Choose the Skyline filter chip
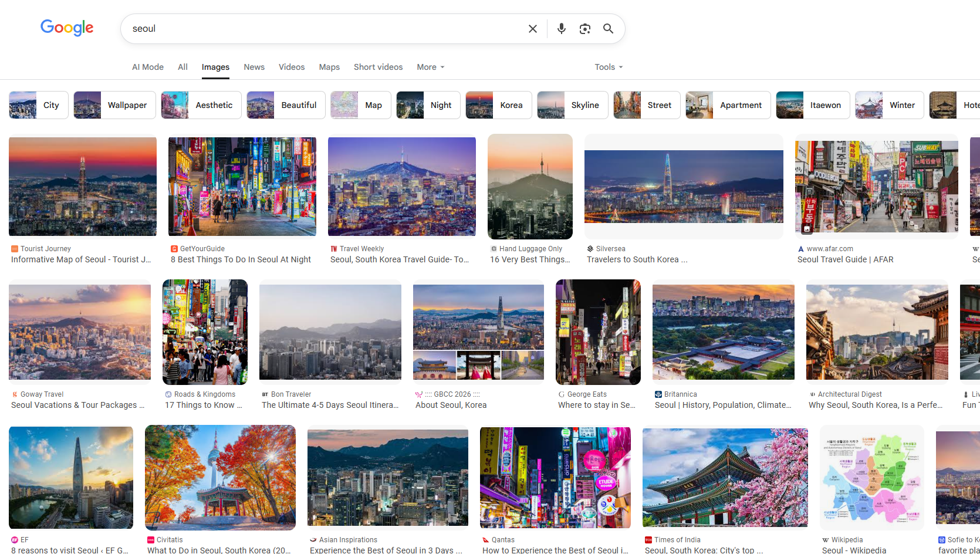This screenshot has height=554, width=980. click(573, 105)
